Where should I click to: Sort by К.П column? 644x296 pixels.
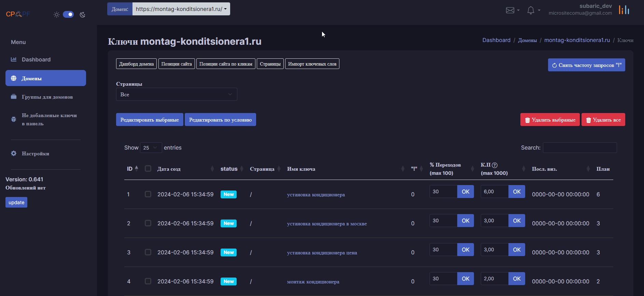(x=503, y=169)
